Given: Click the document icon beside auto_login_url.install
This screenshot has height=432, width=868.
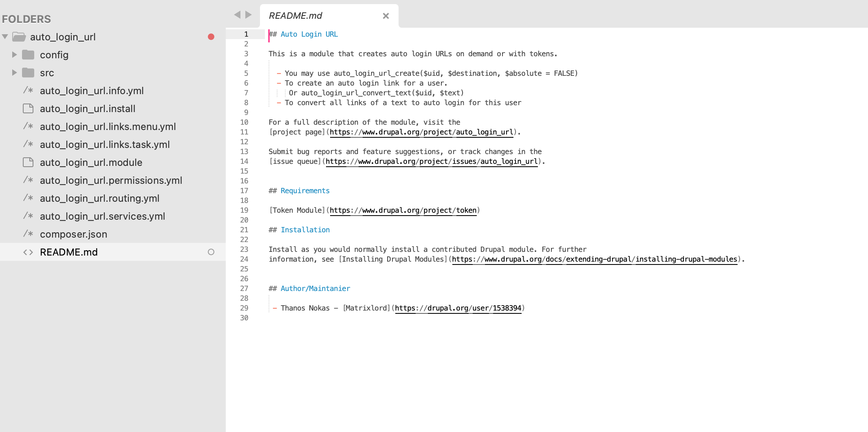Looking at the screenshot, I should point(28,108).
